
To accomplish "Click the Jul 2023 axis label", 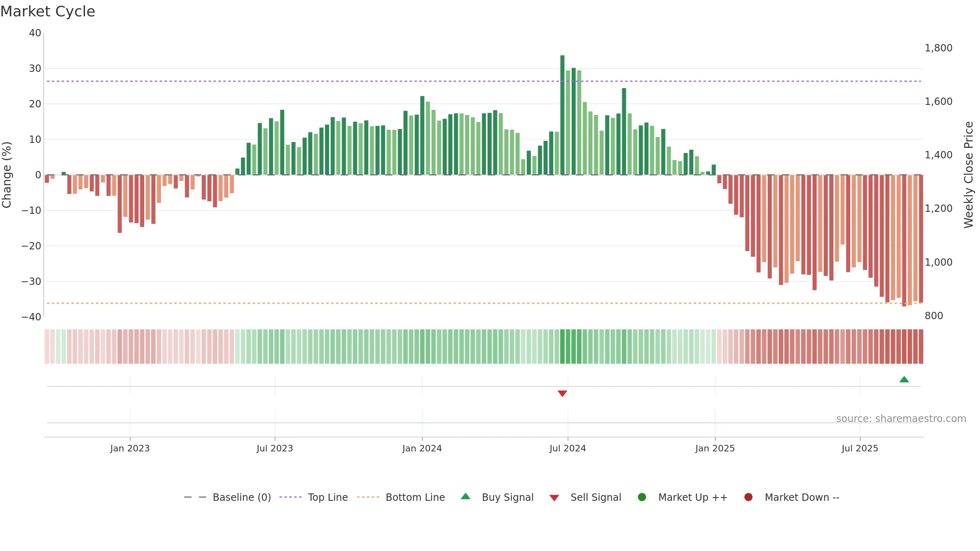I will 275,449.
